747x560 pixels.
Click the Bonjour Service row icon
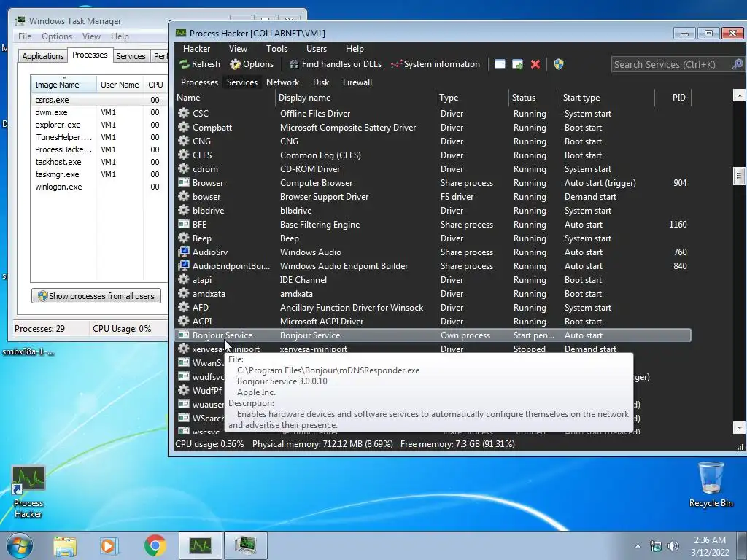[x=183, y=335]
